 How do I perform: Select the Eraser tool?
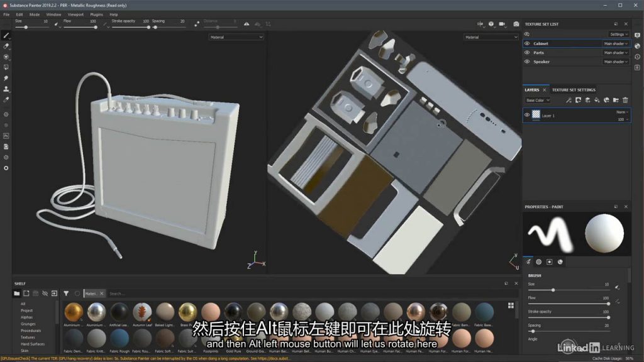(6, 47)
